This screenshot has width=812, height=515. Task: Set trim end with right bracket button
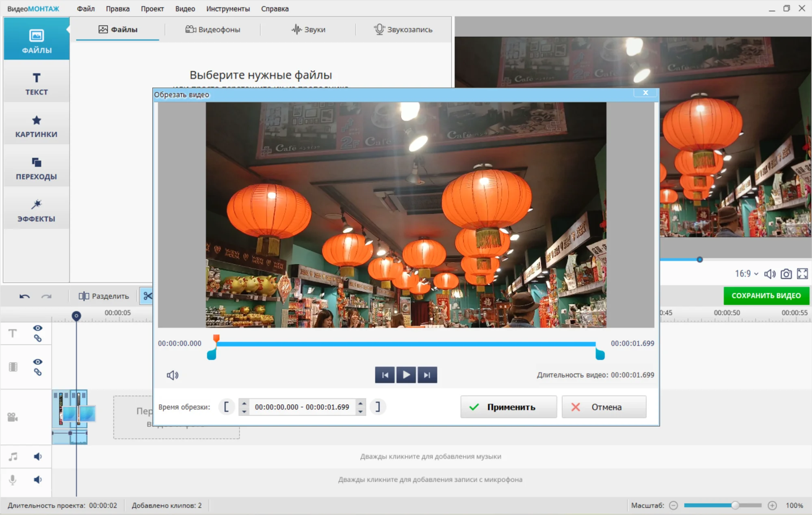[x=378, y=407]
